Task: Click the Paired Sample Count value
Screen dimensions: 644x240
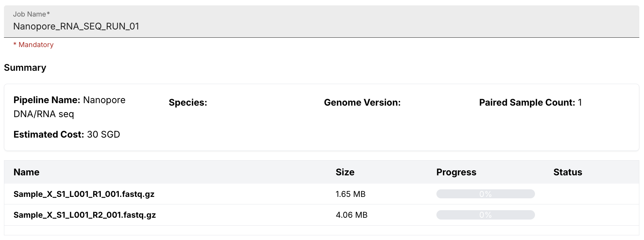Action: click(580, 102)
